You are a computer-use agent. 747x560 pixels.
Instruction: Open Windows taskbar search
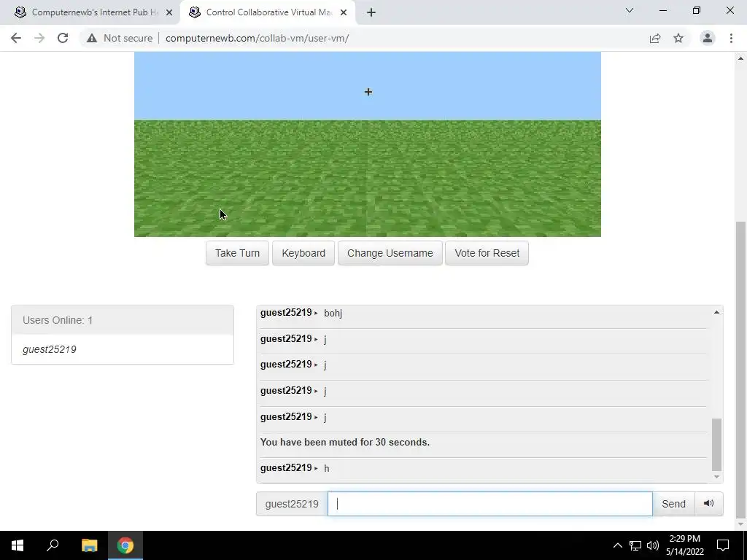[x=53, y=545]
